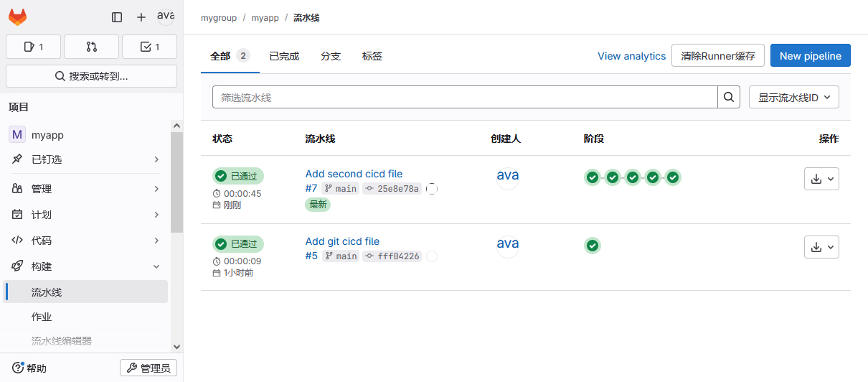Image resolution: width=868 pixels, height=382 pixels.
Task: Open the issues counter icon button
Action: click(33, 47)
